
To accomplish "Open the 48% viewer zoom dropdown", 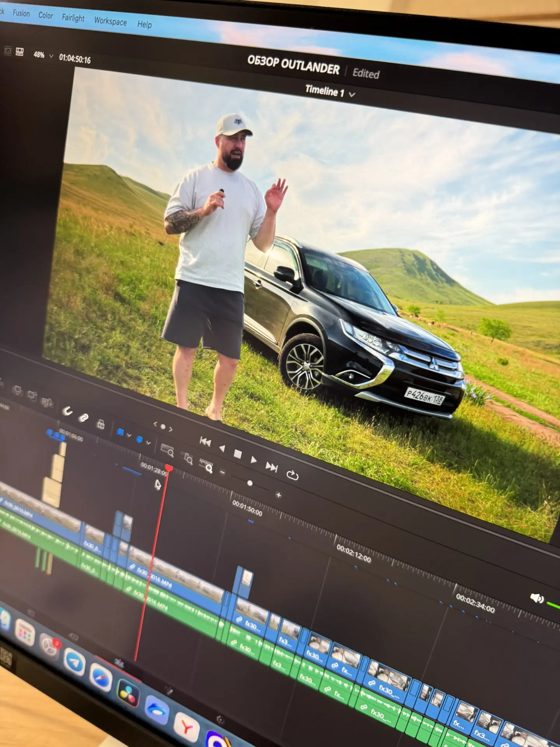I will click(43, 55).
